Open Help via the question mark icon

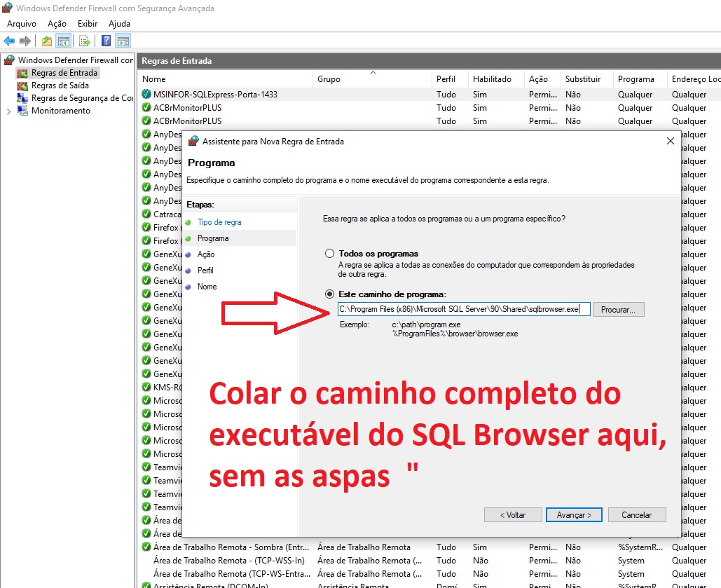(x=106, y=41)
